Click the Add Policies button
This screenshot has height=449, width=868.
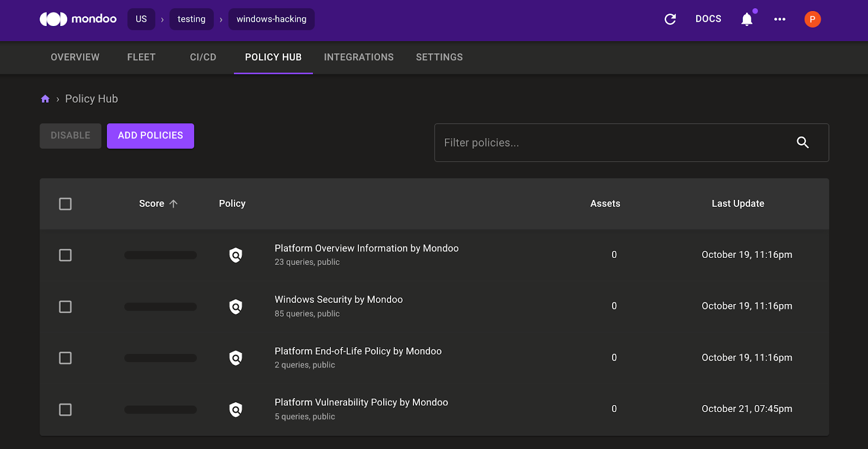pos(150,136)
